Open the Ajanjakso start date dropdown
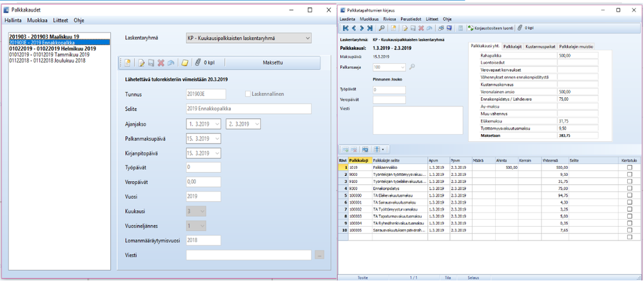The height and width of the screenshot is (290, 644). coord(217,124)
